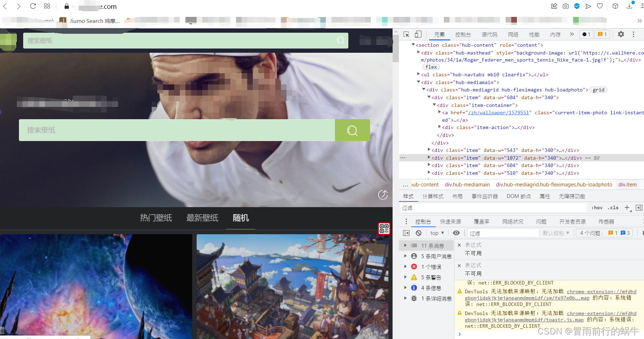Open the downloads icon in browser toolbar
The height and width of the screenshot is (339, 644).
point(630,6)
